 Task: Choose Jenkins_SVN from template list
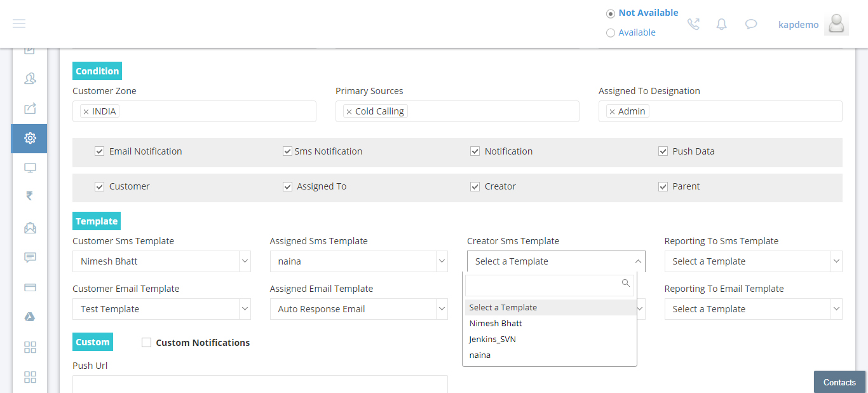tap(550, 339)
